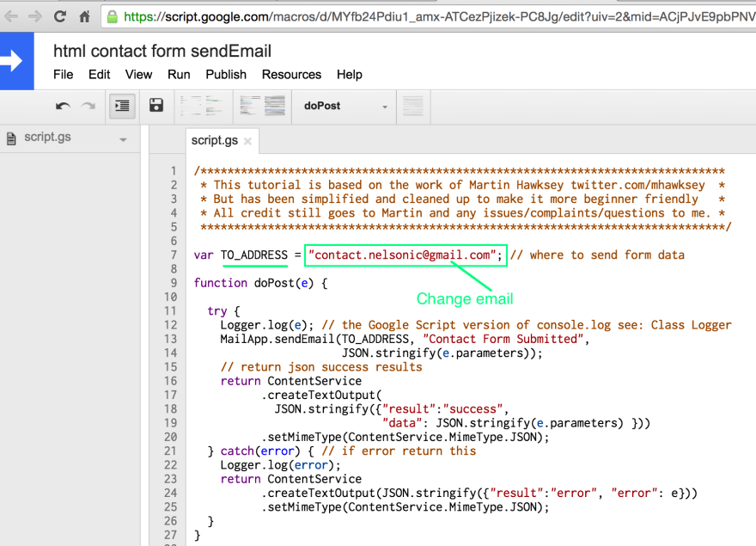The image size is (756, 546).
Task: Open the File menu
Action: pyautogui.click(x=64, y=74)
